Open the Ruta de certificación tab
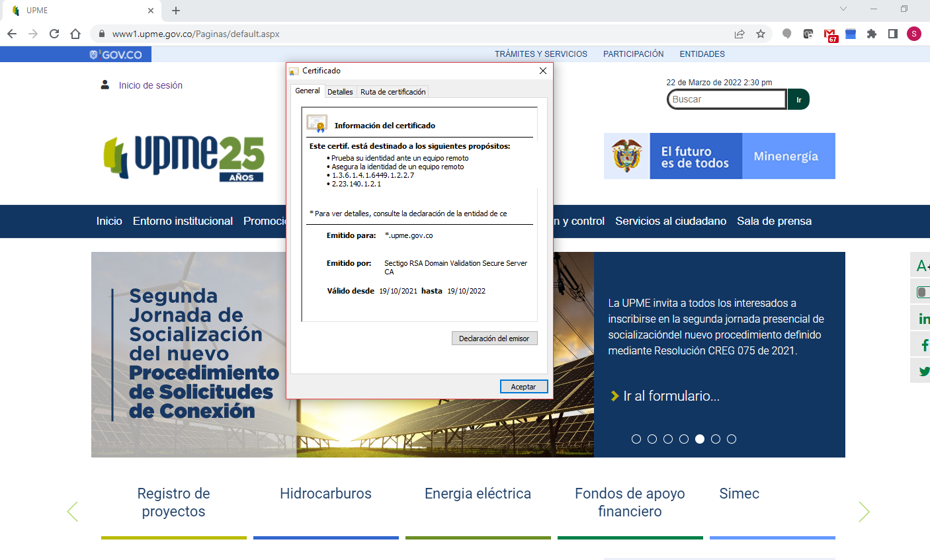Viewport: 930px width, 560px height. pos(393,92)
